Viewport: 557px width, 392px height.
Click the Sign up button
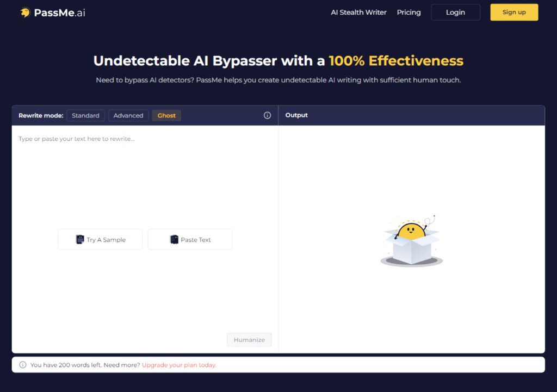(x=513, y=12)
